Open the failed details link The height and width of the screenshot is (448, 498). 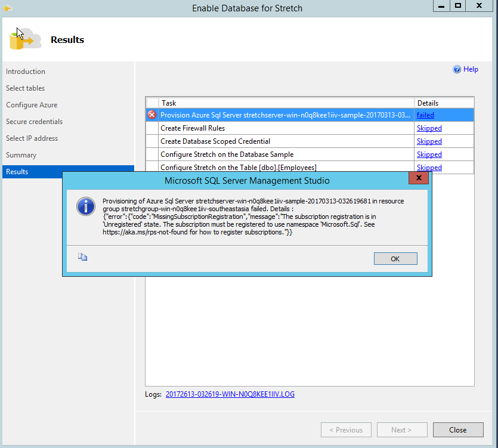425,115
